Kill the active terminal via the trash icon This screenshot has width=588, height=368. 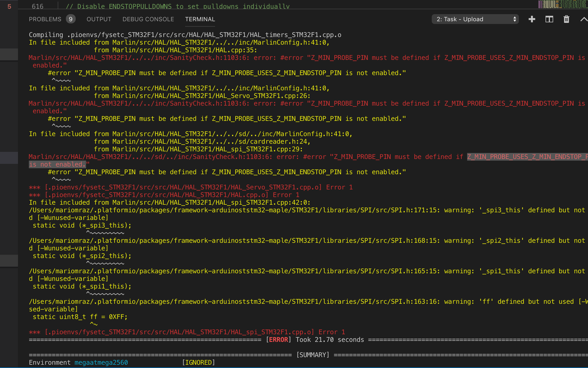point(566,19)
